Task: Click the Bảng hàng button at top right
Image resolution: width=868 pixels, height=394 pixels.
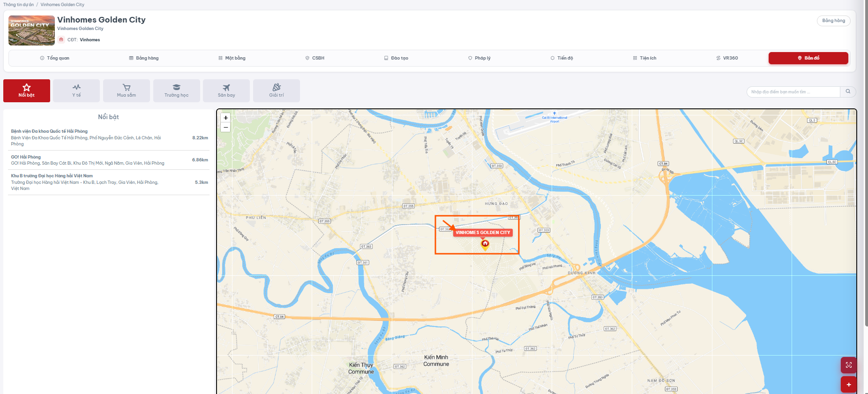Action: 833,21
